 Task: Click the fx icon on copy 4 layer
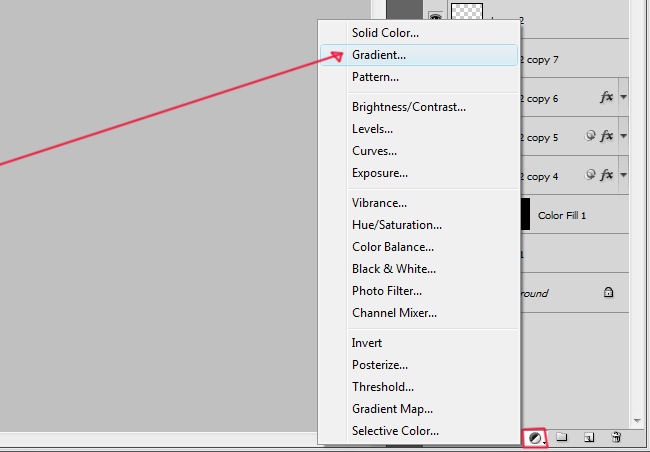coord(606,175)
